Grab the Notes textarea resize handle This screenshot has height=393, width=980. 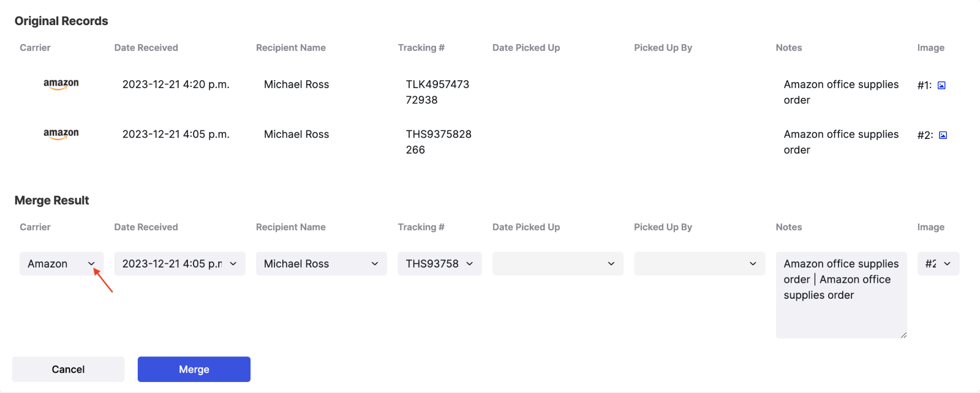click(x=903, y=335)
